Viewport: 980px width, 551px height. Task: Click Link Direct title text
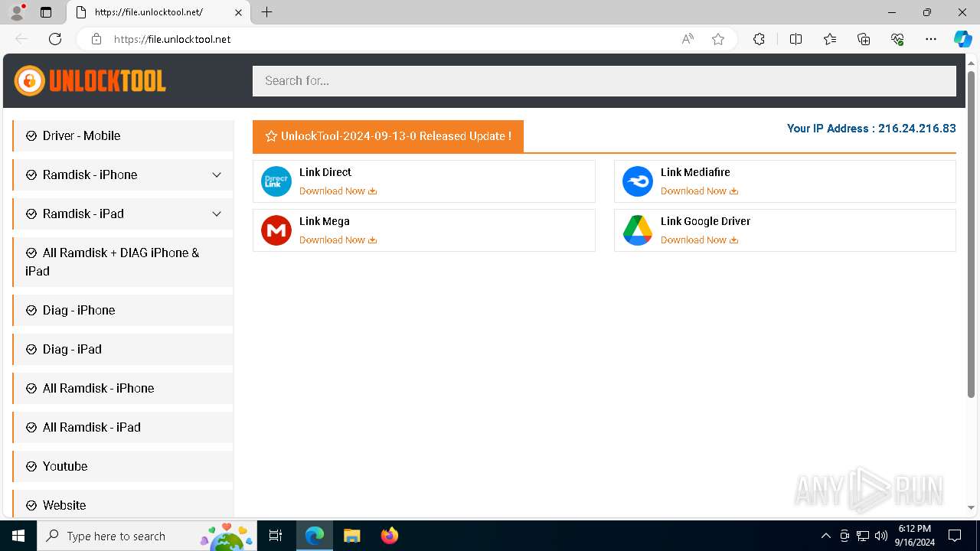coord(325,172)
